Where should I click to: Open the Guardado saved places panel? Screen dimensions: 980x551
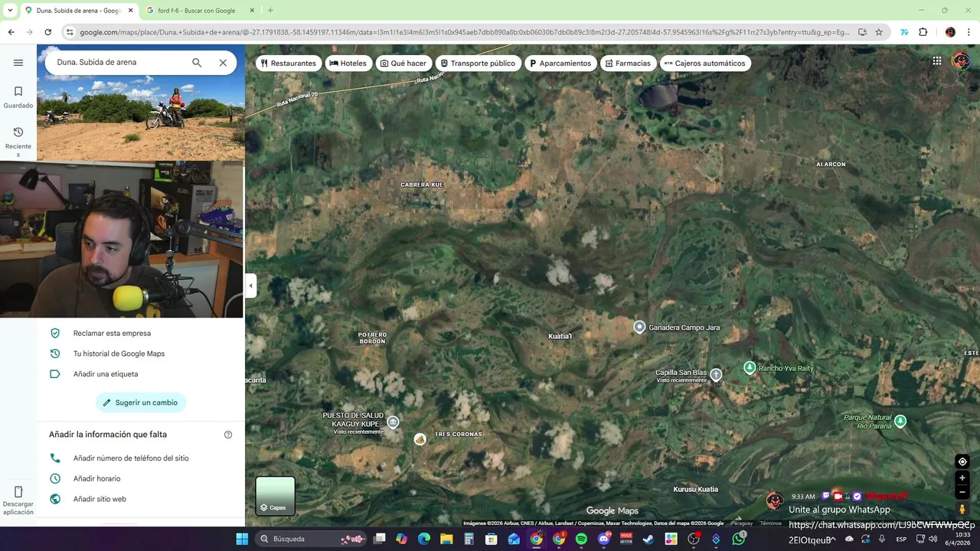18,97
